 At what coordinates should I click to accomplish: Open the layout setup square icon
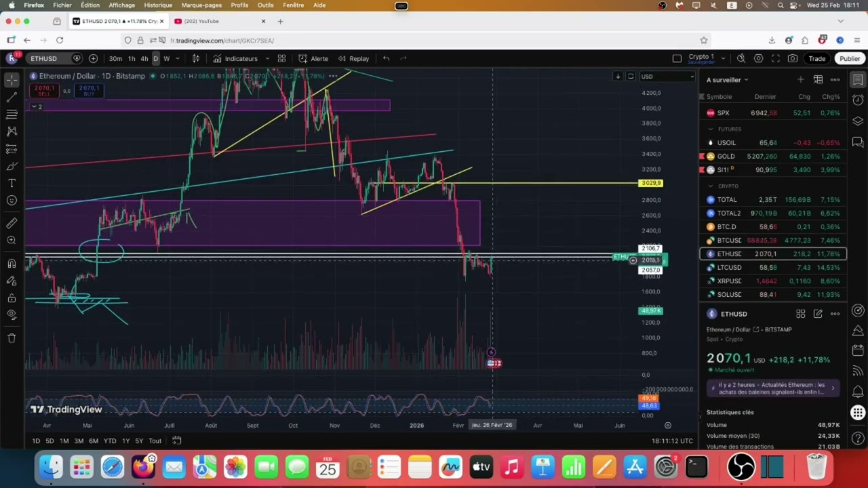click(x=677, y=58)
